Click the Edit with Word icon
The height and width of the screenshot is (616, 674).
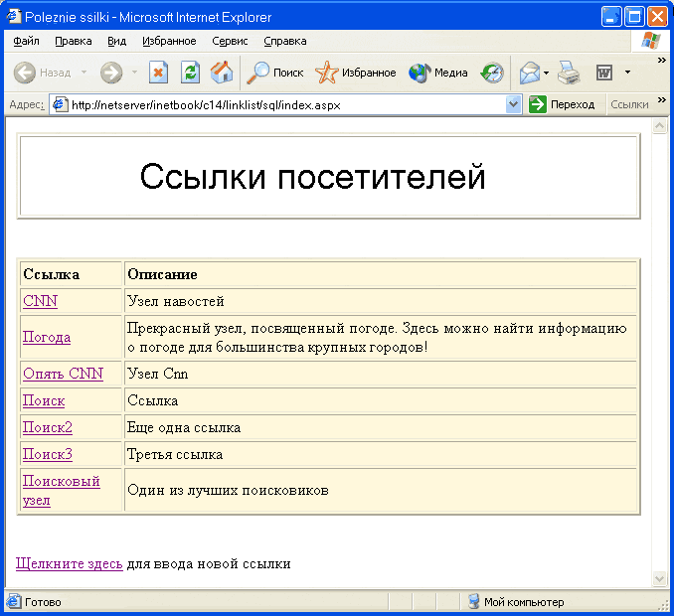pos(604,73)
